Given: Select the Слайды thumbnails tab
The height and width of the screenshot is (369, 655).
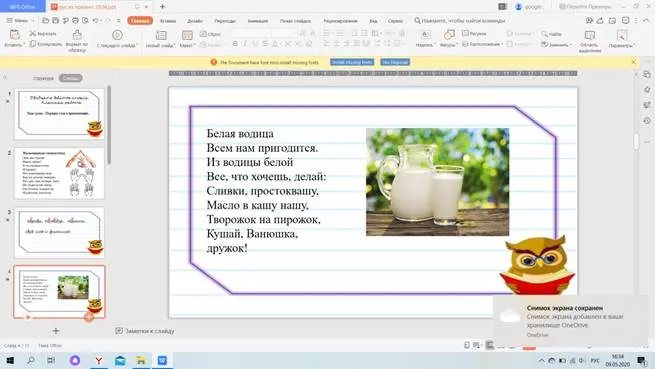Looking at the screenshot, I should pyautogui.click(x=70, y=78).
